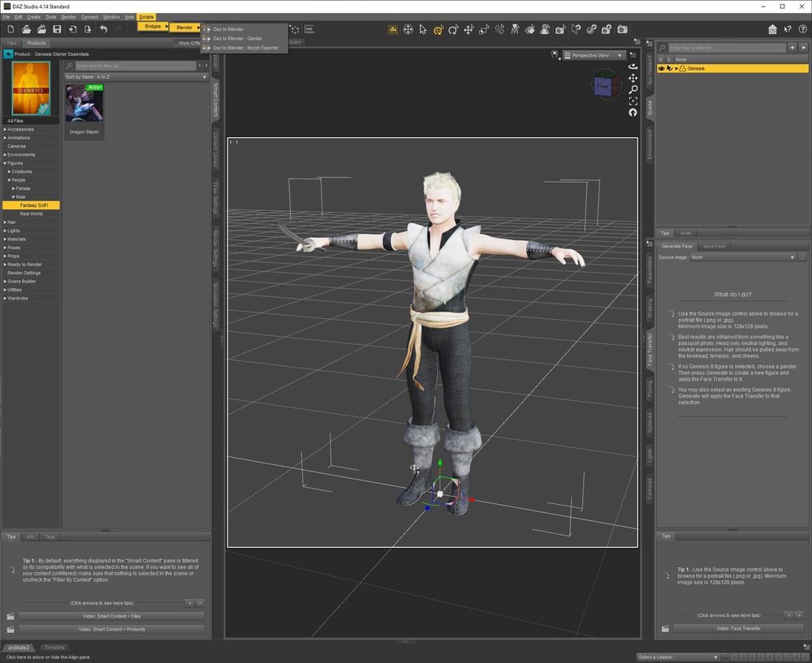Click the Render camera icon in toolbar
This screenshot has height=663, width=812.
[x=622, y=30]
